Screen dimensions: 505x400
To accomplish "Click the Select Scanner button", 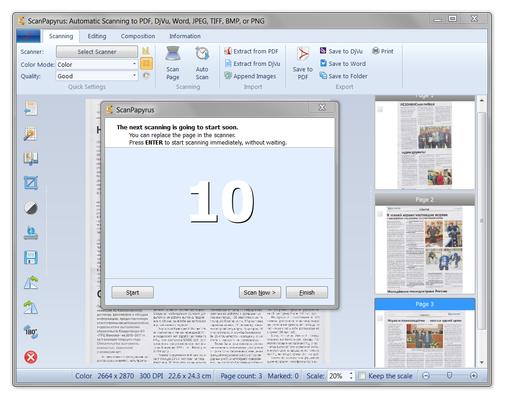I will (x=97, y=52).
